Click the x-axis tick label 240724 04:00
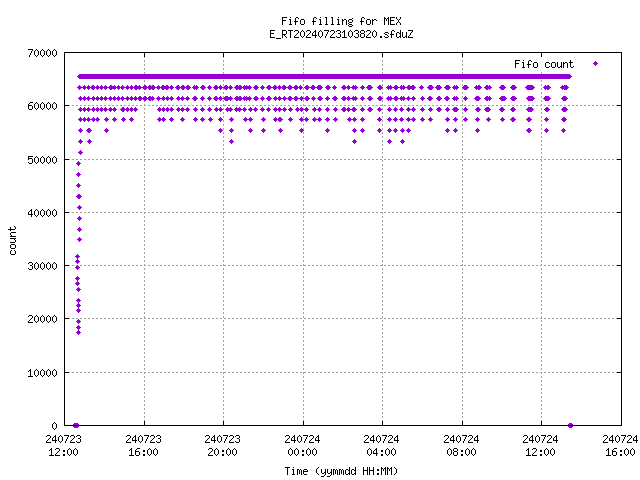 click(x=382, y=446)
